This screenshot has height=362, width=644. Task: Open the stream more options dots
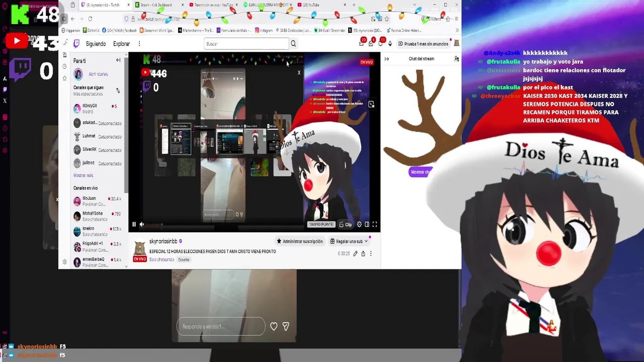(371, 254)
